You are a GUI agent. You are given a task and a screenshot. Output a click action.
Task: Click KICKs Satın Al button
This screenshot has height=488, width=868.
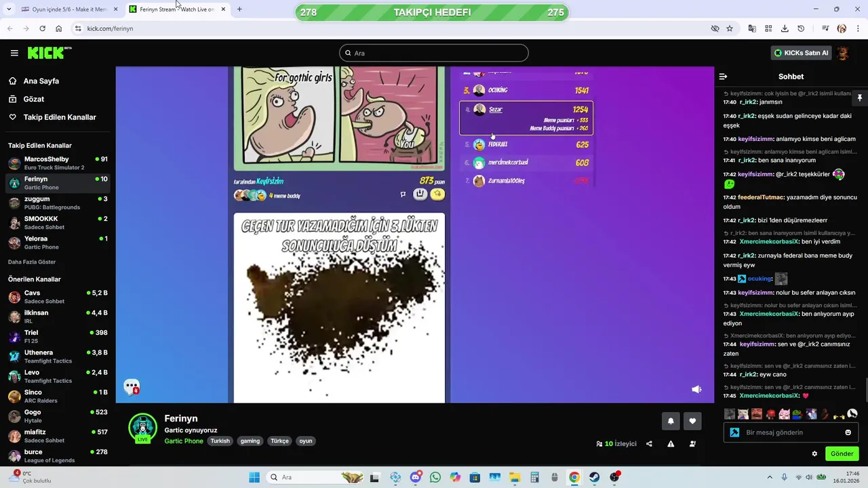click(801, 53)
